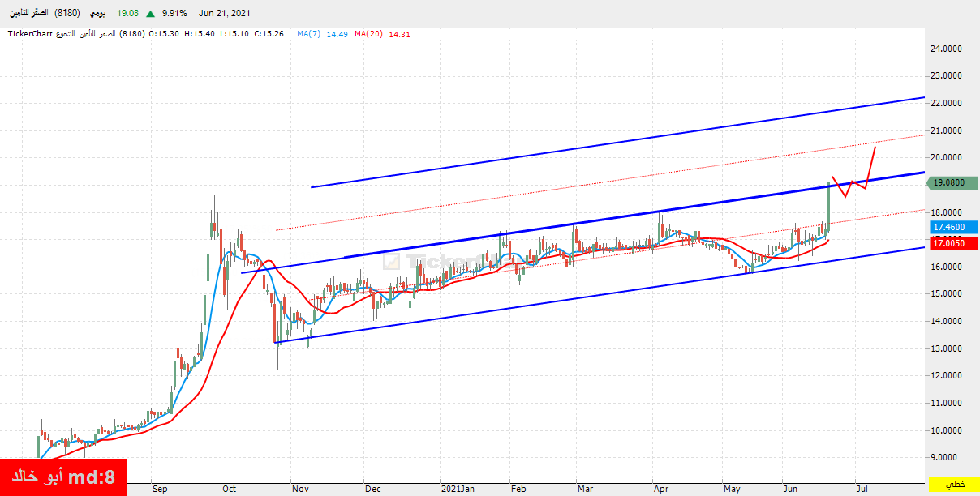Click the 21.0000 price axis label
This screenshot has width=980, height=496.
[947, 130]
